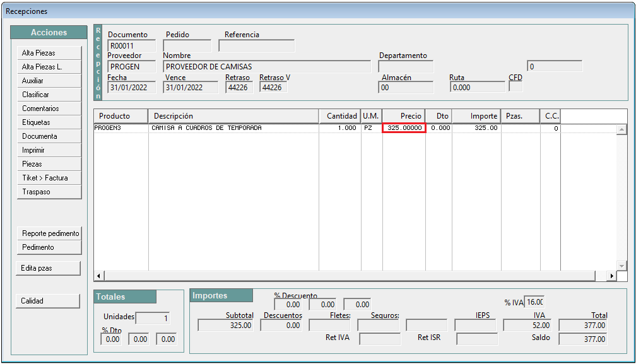The width and height of the screenshot is (636, 364).
Task: Click the Vence date field
Action: (191, 87)
